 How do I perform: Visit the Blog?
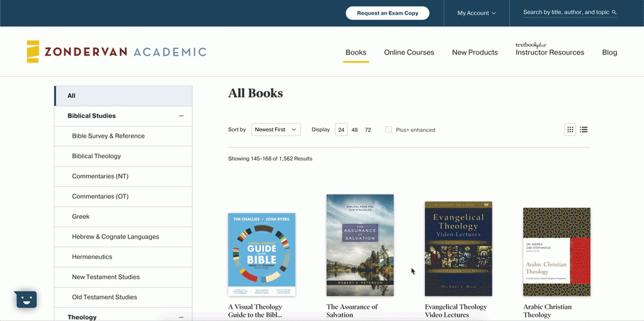coord(609,52)
